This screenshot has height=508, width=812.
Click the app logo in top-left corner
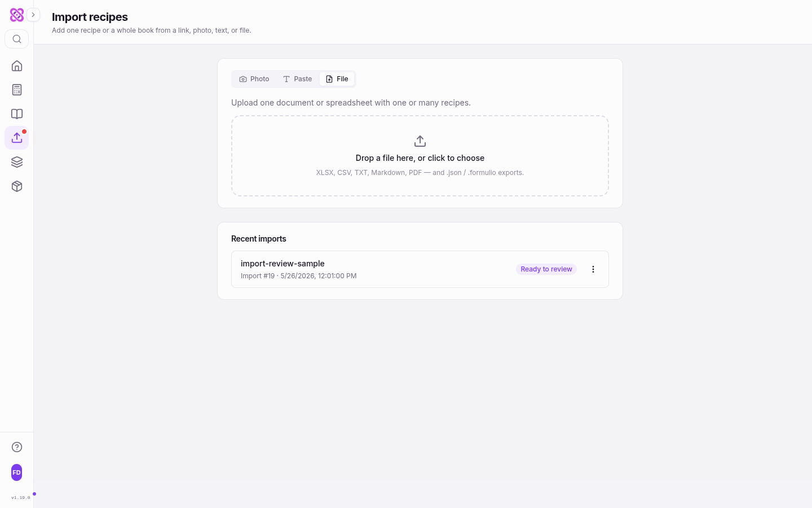[x=17, y=15]
